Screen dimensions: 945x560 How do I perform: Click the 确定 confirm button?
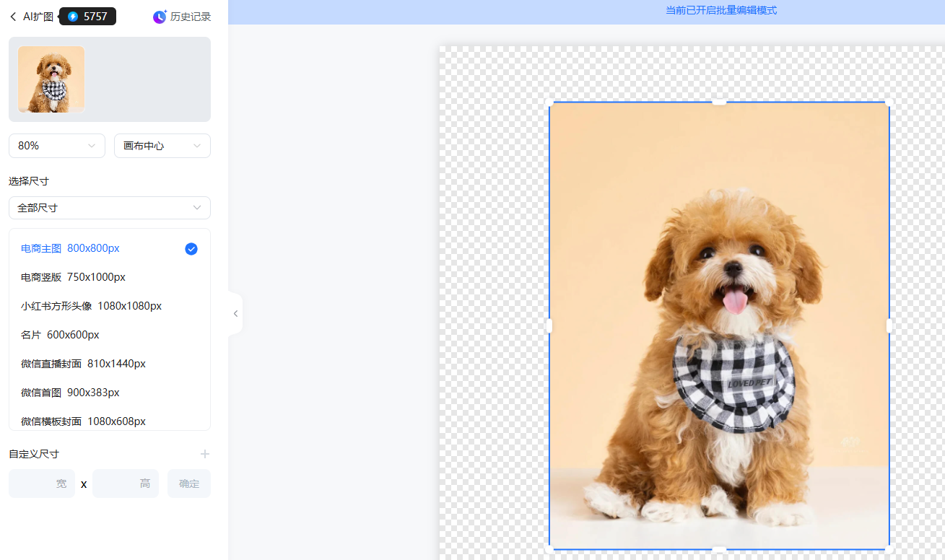189,484
